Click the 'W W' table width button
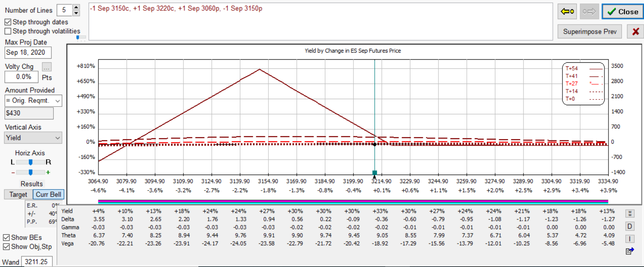 (x=630, y=213)
